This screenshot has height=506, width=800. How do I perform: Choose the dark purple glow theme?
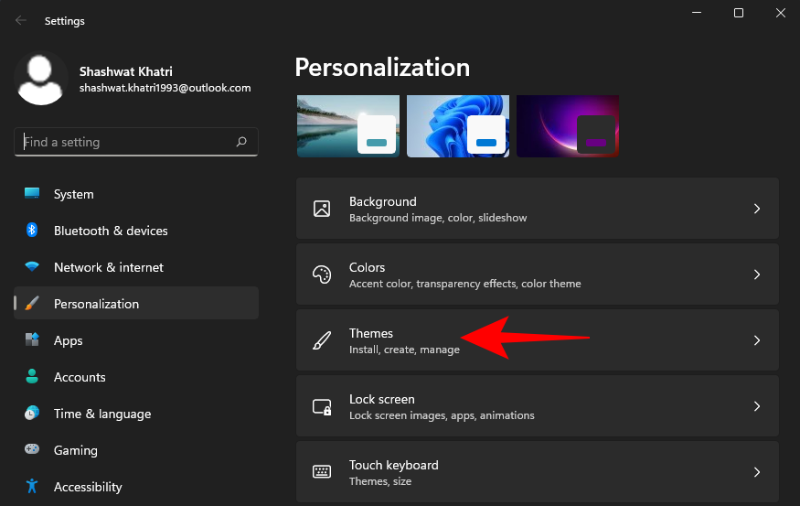568,126
